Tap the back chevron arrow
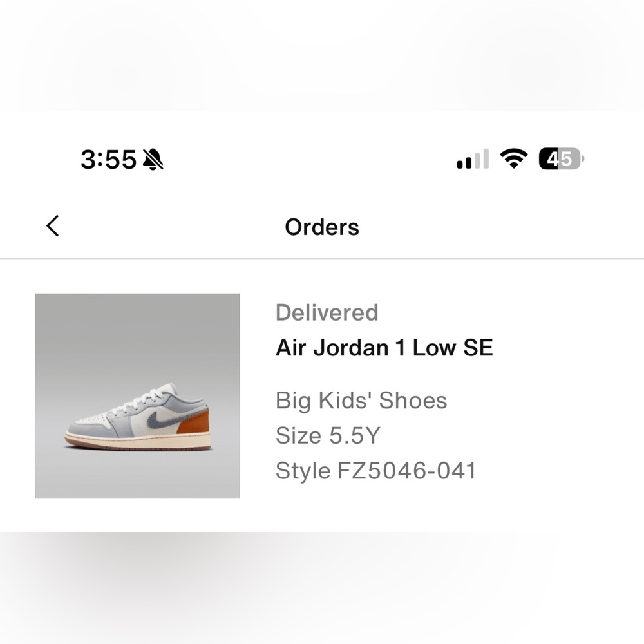Screen dimensions: 644x644 53,226
